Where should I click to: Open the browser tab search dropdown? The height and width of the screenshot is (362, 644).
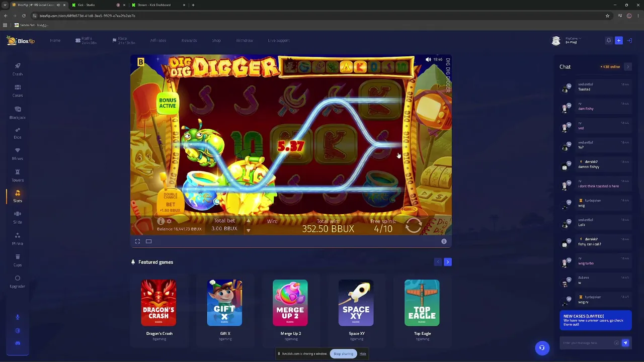(5, 5)
